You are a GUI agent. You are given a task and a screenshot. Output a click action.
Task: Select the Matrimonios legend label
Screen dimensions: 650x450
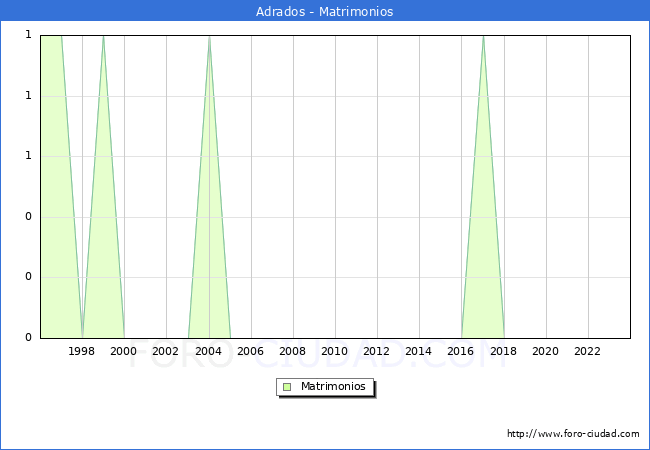[x=333, y=386]
